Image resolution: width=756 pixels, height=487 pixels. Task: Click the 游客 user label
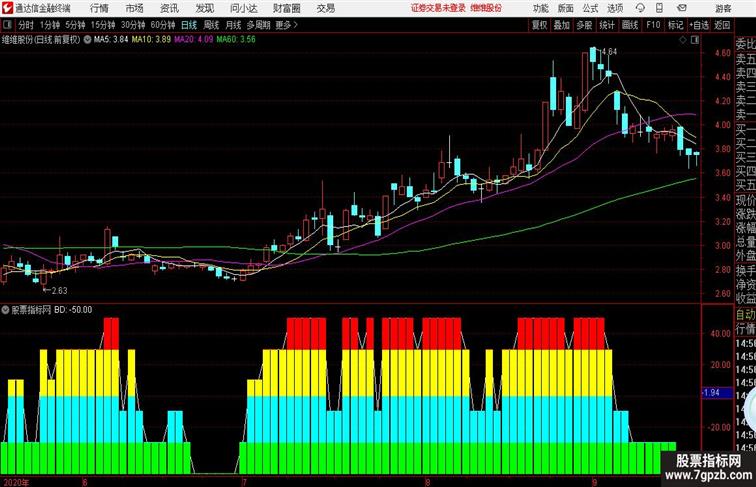(x=723, y=8)
